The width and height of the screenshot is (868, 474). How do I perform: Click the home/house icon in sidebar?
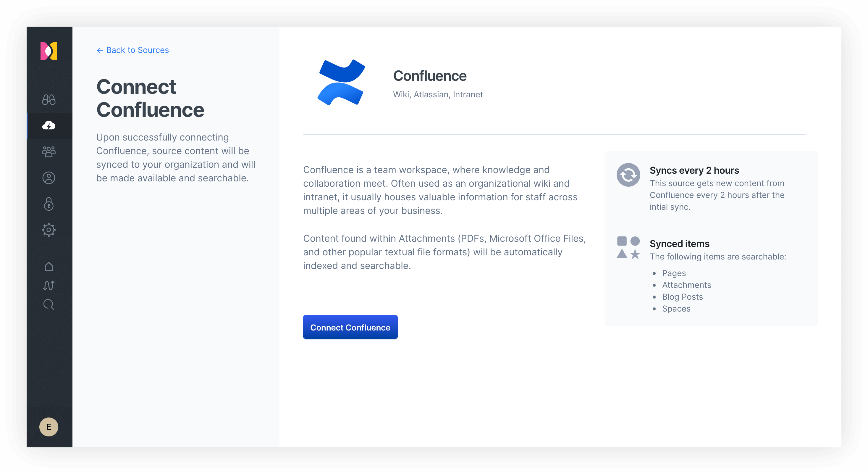point(49,267)
